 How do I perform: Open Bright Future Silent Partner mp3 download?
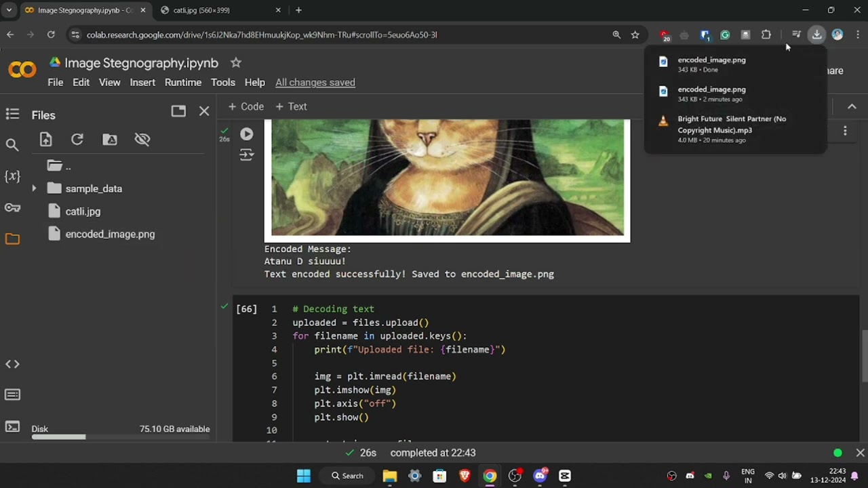[736, 129]
